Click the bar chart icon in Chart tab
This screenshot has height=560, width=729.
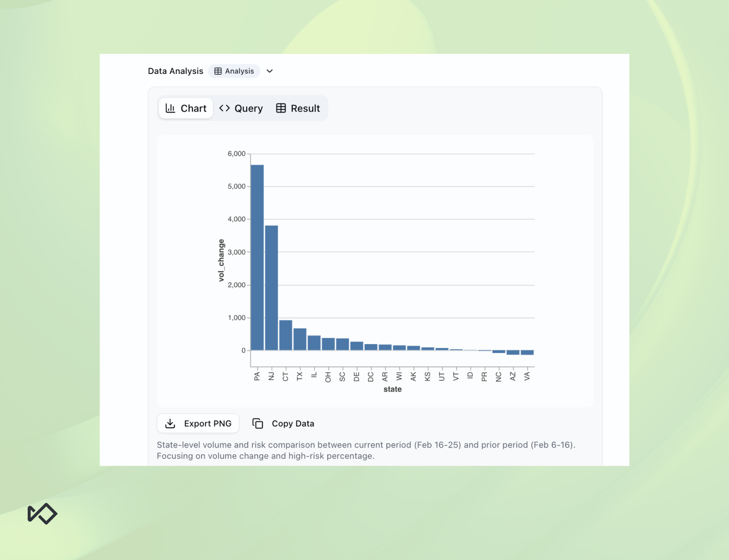click(x=170, y=108)
